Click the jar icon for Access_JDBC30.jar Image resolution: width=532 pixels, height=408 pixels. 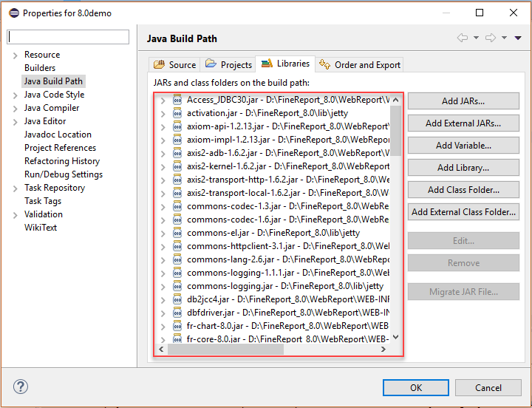click(177, 100)
